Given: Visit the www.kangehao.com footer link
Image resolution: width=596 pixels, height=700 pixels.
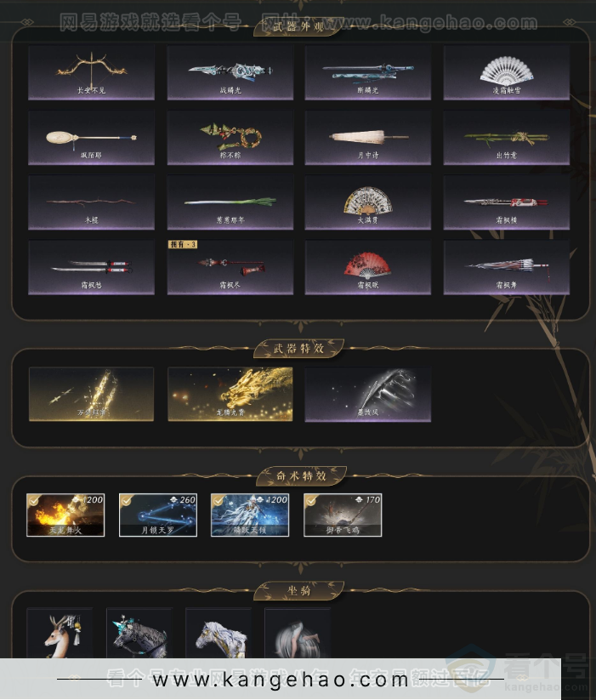Looking at the screenshot, I should coord(281,680).
